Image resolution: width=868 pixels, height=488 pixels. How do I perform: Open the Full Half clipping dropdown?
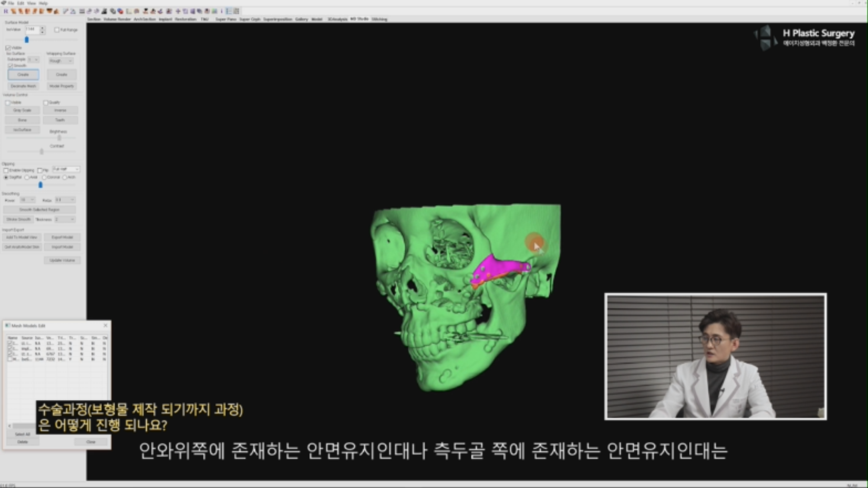[66, 169]
